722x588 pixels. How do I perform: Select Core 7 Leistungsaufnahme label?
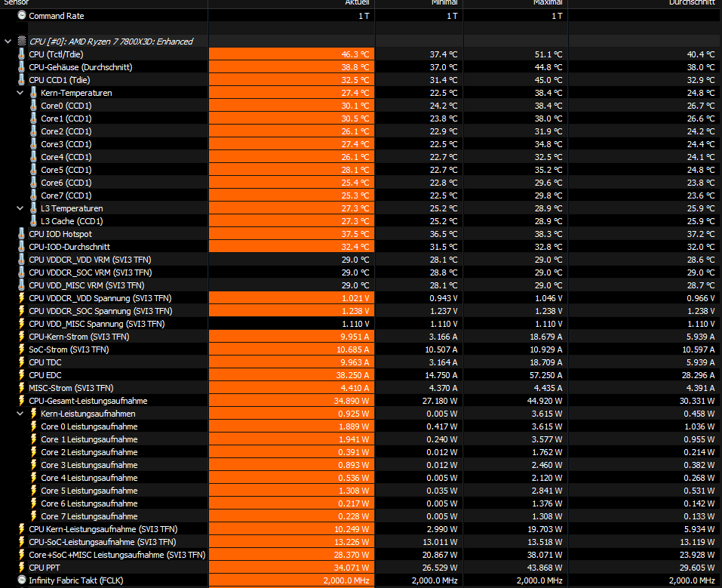pos(89,516)
